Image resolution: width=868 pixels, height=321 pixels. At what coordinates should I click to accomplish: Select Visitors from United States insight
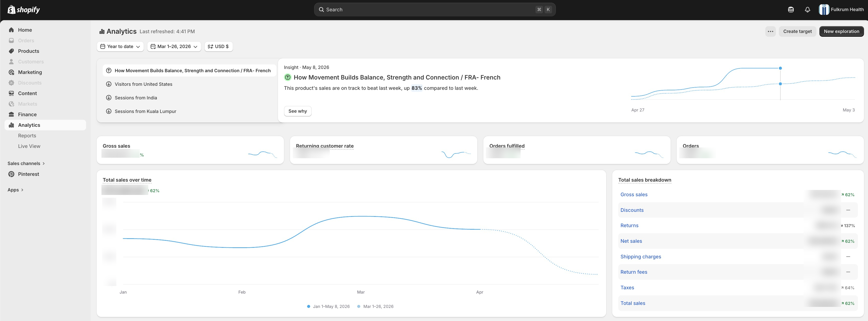coord(189,84)
